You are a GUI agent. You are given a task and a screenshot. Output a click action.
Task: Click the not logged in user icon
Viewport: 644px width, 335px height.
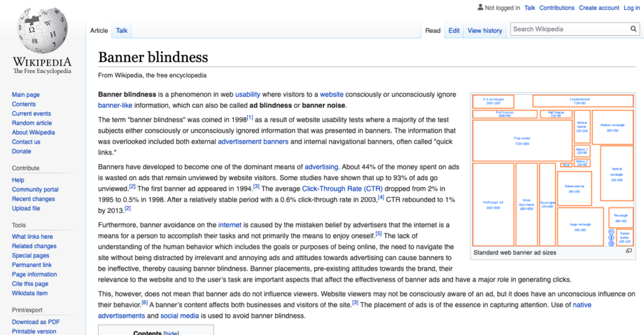pos(480,8)
